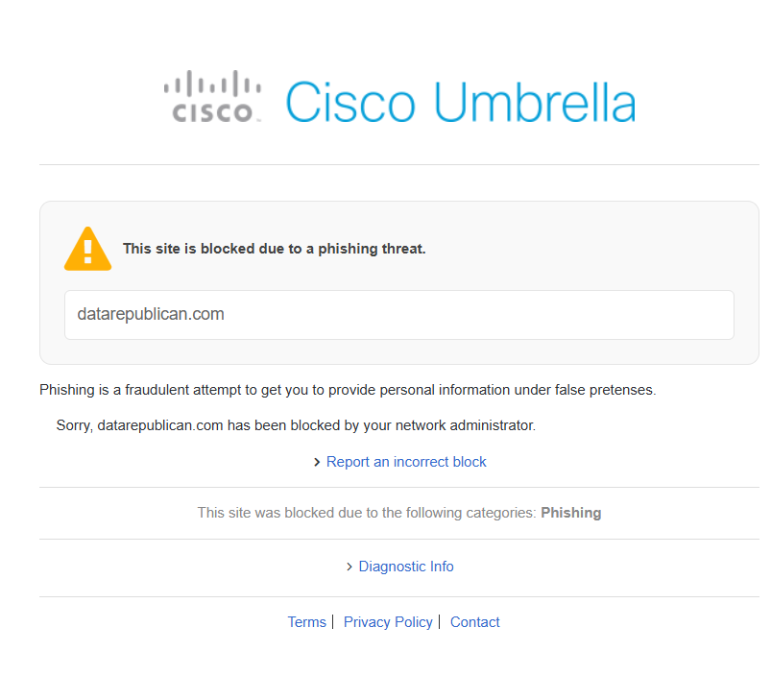Click the word Umbrella in the header
Viewport: 771px width, 700px height.
click(535, 102)
